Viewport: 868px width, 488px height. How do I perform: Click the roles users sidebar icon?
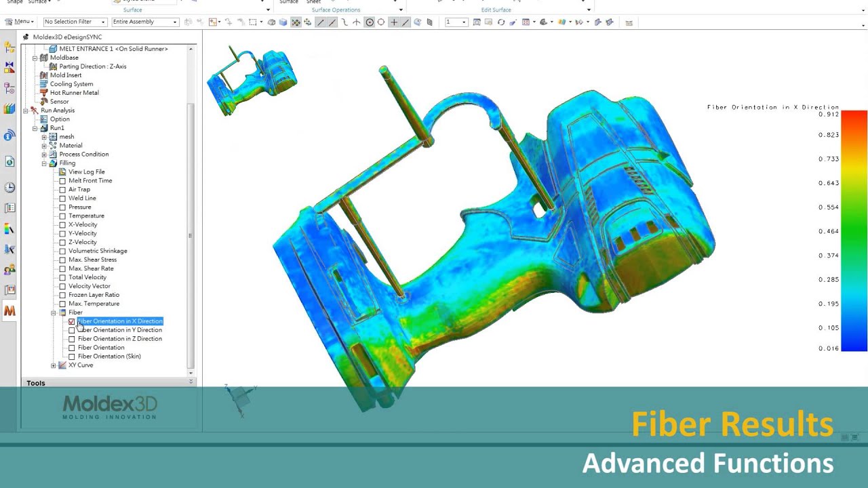(9, 270)
